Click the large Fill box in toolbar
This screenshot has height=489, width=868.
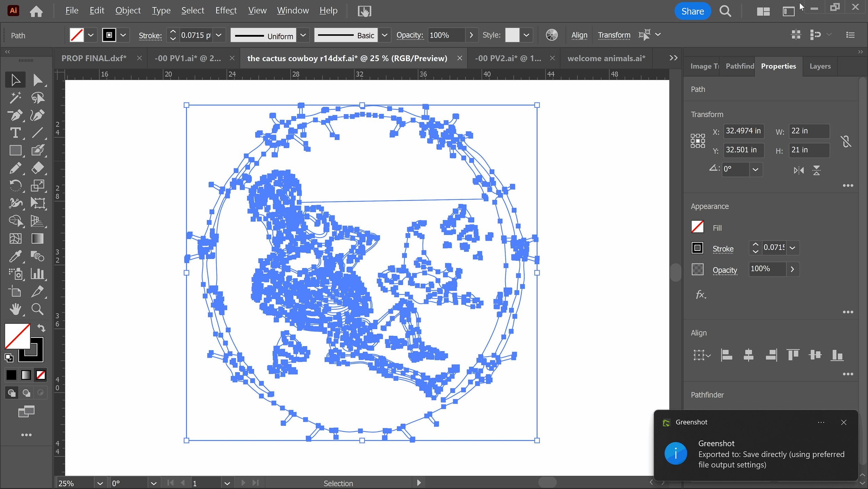click(17, 336)
